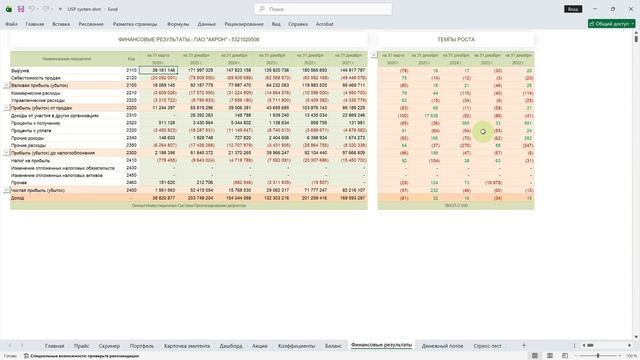This screenshot has width=640, height=360.
Task: Collapse the Чистая прибыль (убыток) row group
Action: click(x=7, y=190)
